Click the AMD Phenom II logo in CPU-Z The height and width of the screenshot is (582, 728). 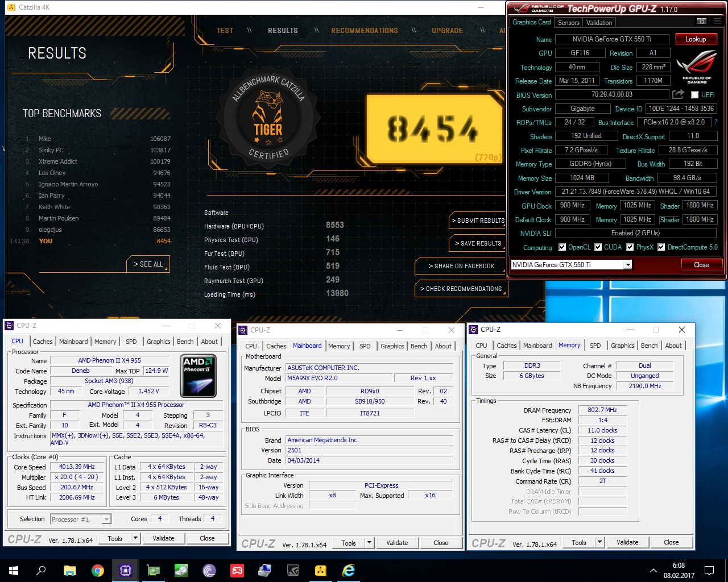pyautogui.click(x=198, y=376)
